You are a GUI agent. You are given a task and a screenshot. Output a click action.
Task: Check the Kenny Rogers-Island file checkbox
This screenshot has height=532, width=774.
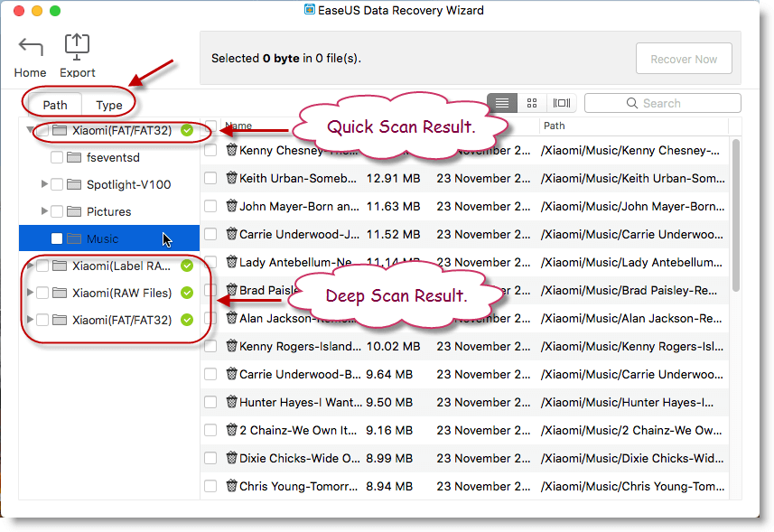point(210,347)
